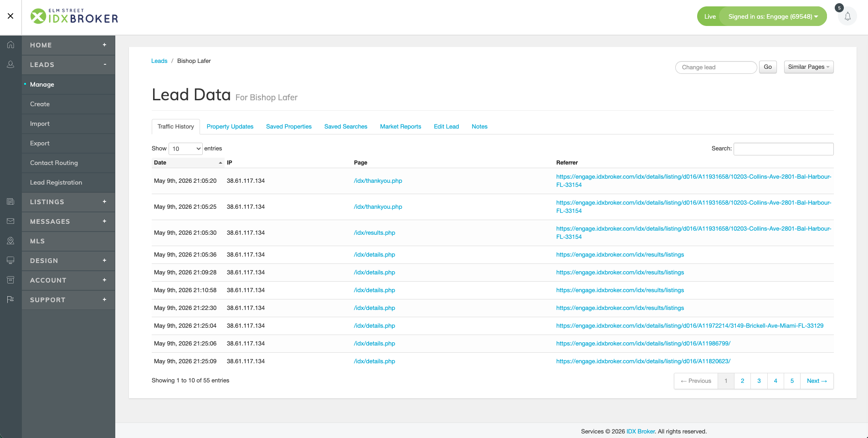Viewport: 868px width, 438px height.
Task: Open the notifications bell
Action: pyautogui.click(x=847, y=16)
